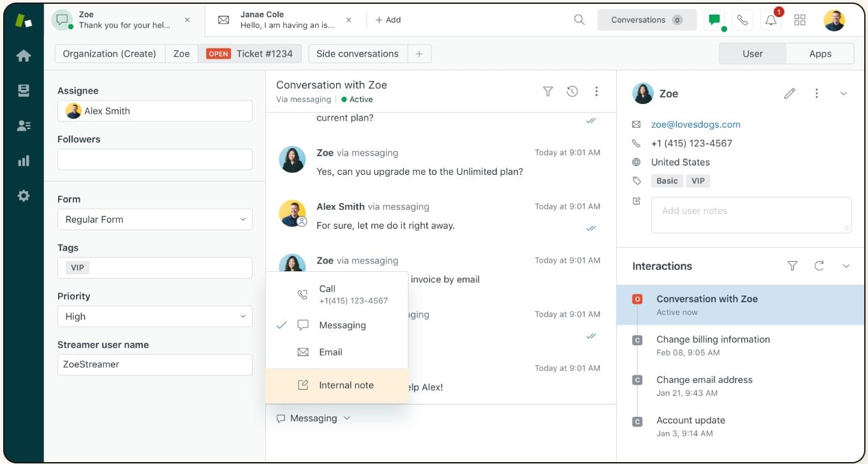Click the phone icon beside Zoe's number
Screen dimensions: 868x464
click(636, 143)
